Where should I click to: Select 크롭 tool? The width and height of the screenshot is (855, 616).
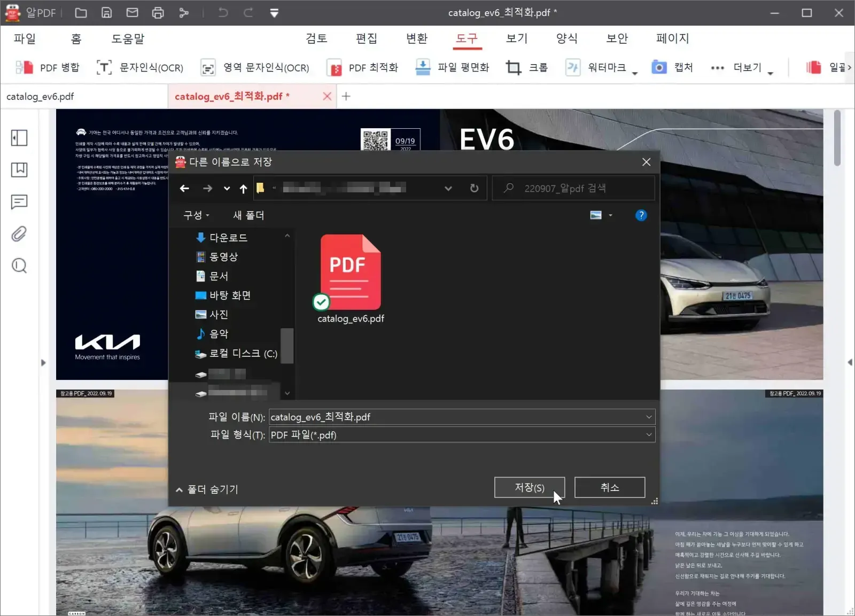(527, 67)
